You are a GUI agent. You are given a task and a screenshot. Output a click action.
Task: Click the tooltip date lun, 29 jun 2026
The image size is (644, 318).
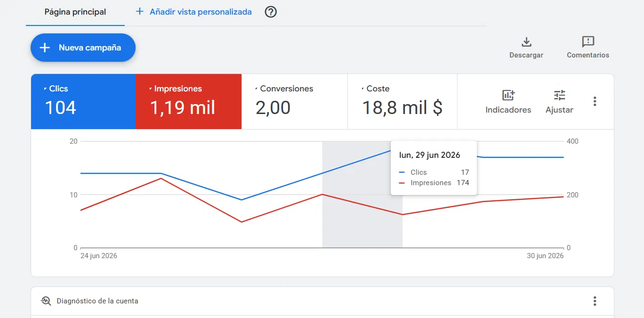[x=429, y=155]
